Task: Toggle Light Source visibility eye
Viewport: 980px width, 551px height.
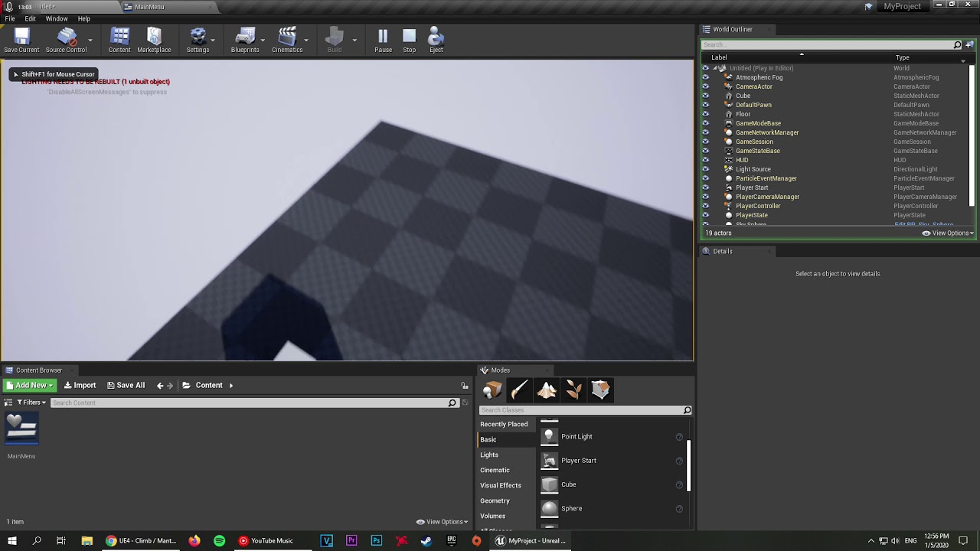Action: click(705, 169)
